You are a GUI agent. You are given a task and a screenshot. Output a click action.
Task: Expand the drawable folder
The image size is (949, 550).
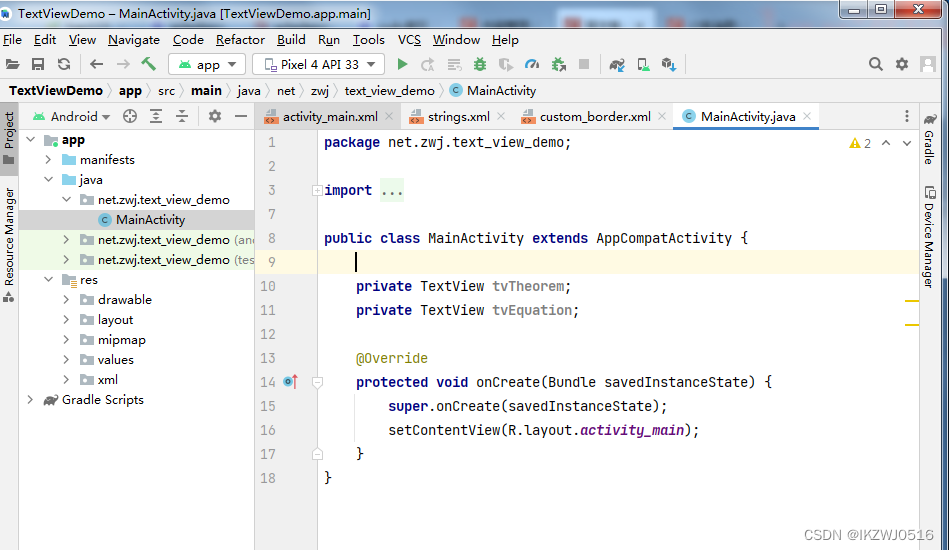pyautogui.click(x=67, y=300)
